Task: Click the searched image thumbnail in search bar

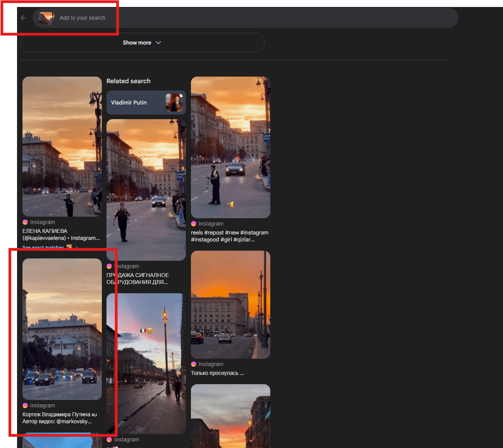Action: pyautogui.click(x=46, y=18)
